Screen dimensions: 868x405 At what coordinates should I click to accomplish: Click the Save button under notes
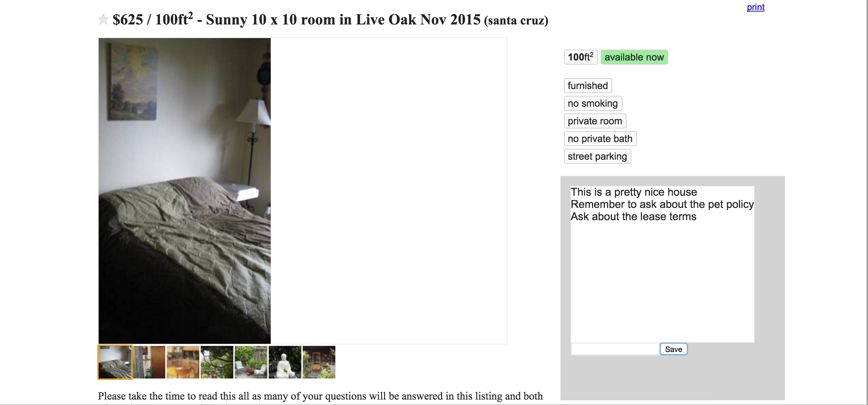point(673,349)
